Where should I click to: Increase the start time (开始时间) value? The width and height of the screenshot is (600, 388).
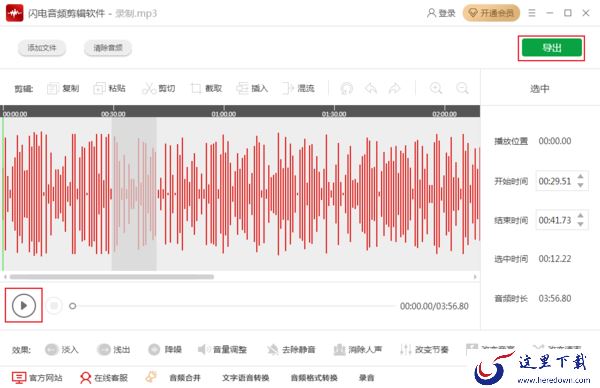580,176
